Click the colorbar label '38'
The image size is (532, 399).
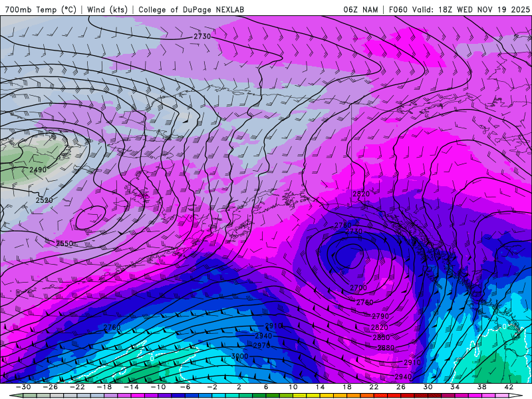point(481,387)
